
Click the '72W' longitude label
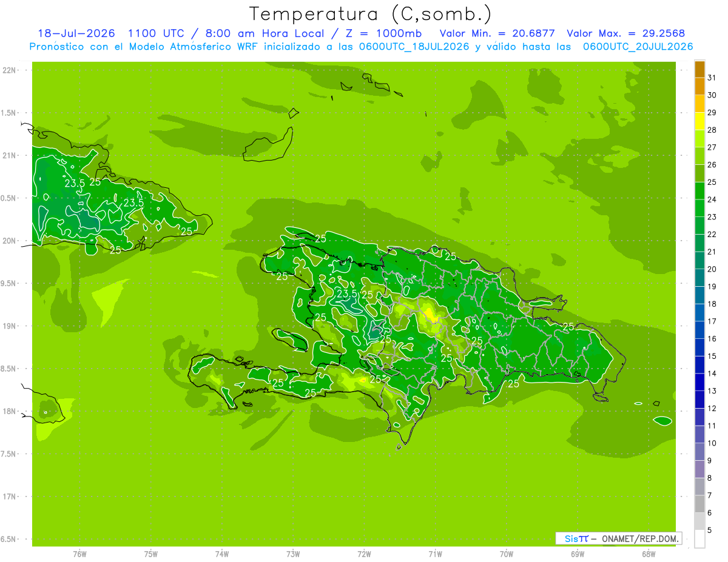coord(364,554)
